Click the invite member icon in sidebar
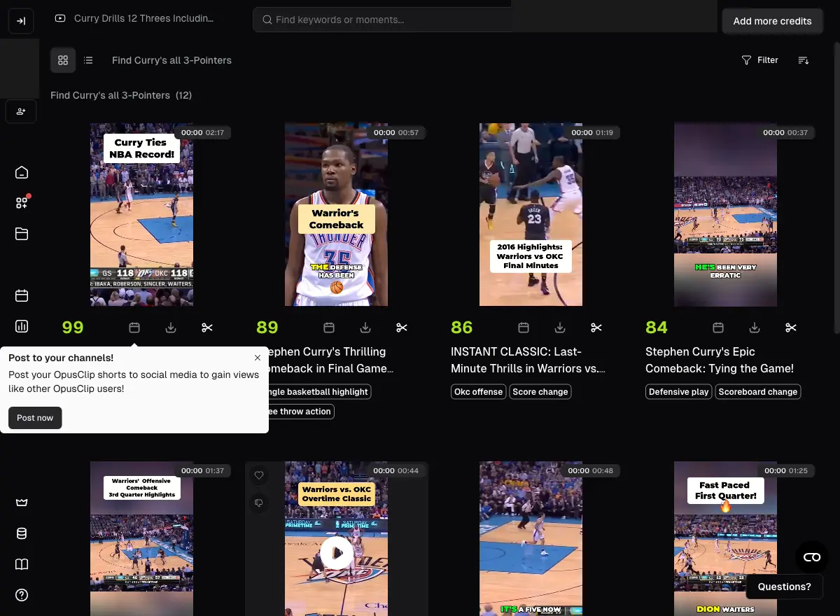 click(21, 111)
